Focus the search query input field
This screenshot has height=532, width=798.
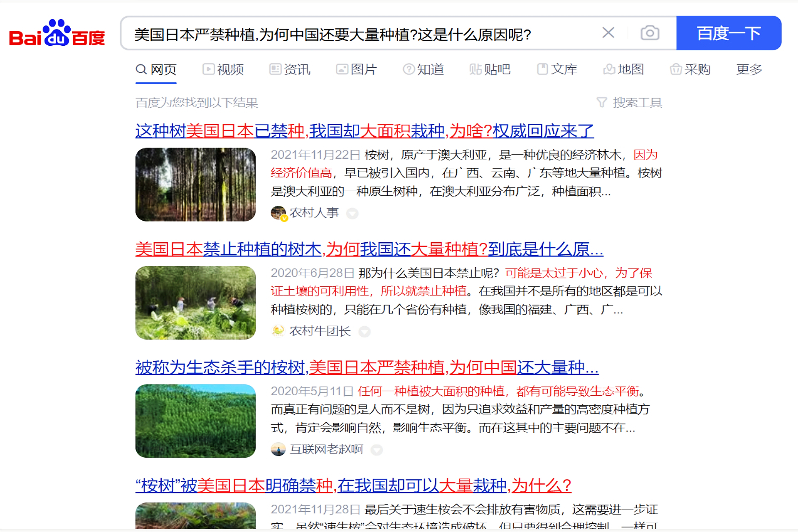362,34
